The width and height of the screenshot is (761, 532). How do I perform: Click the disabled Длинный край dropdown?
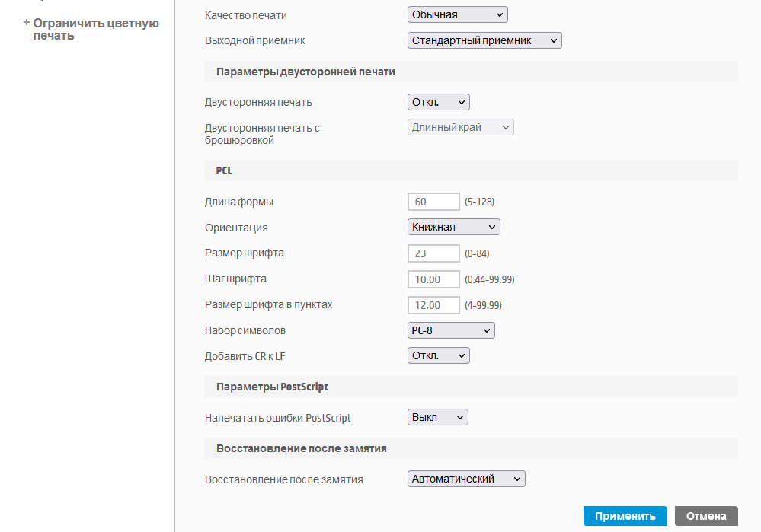(460, 127)
